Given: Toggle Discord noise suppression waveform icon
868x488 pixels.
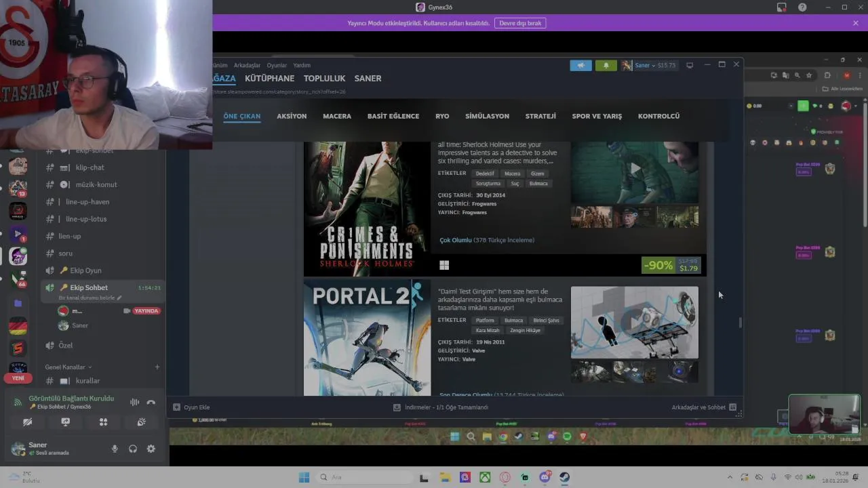Looking at the screenshot, I should pos(134,402).
